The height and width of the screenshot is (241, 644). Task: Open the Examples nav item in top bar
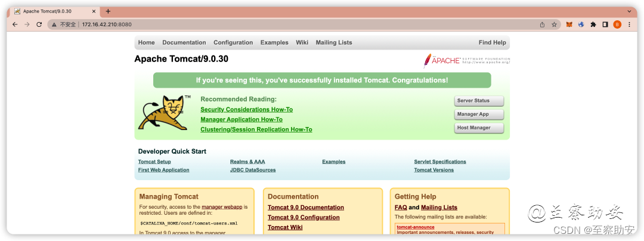274,43
